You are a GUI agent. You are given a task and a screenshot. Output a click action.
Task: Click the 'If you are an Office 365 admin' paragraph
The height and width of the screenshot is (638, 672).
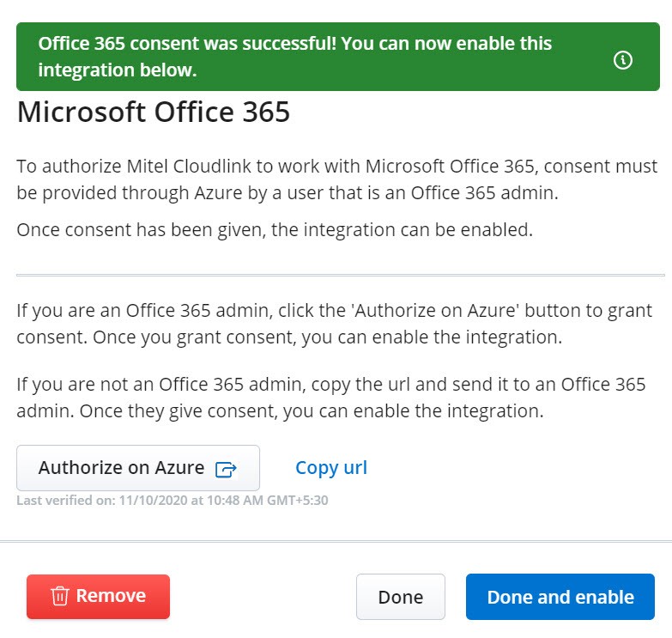(x=335, y=324)
